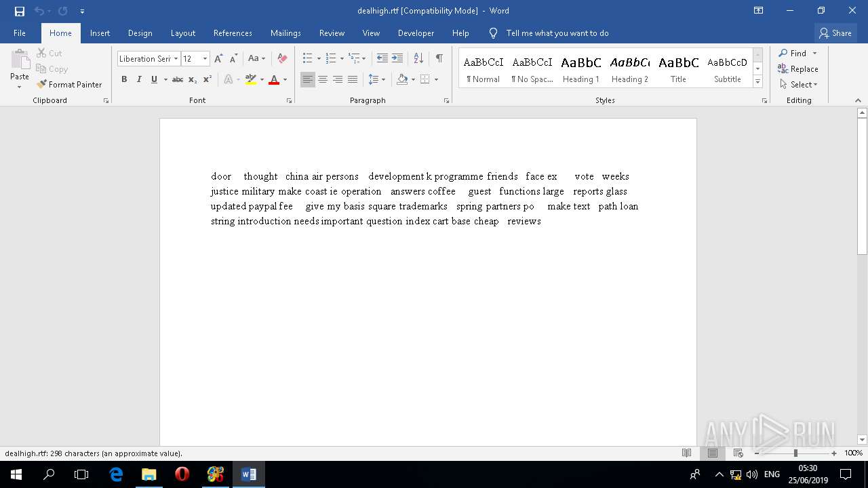This screenshot has height=488, width=868.
Task: Toggle underline formatting
Action: click(154, 79)
